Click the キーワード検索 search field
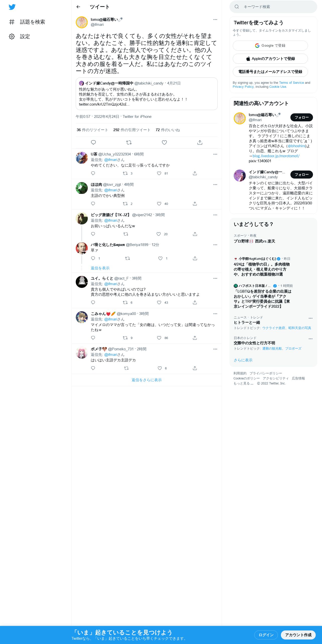The image size is (322, 644). [273, 7]
